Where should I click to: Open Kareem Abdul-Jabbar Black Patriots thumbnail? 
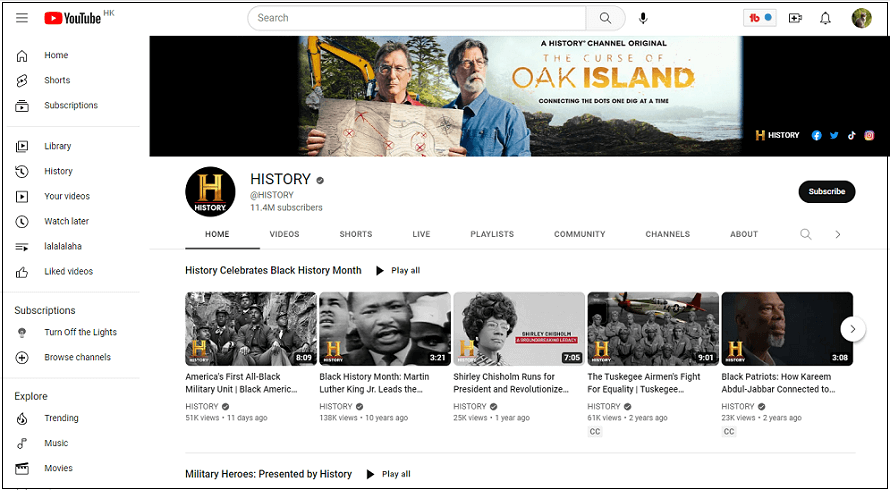click(787, 329)
